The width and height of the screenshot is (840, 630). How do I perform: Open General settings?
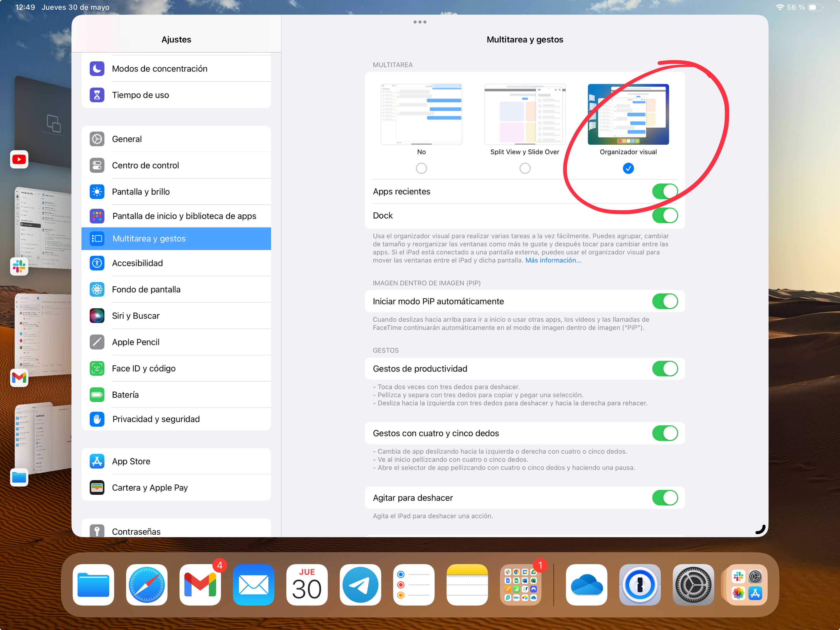click(176, 139)
